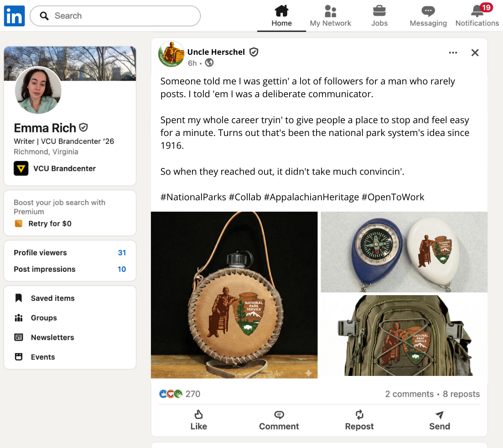Open Newsletters from the sidebar
503x448 pixels.
tap(52, 337)
